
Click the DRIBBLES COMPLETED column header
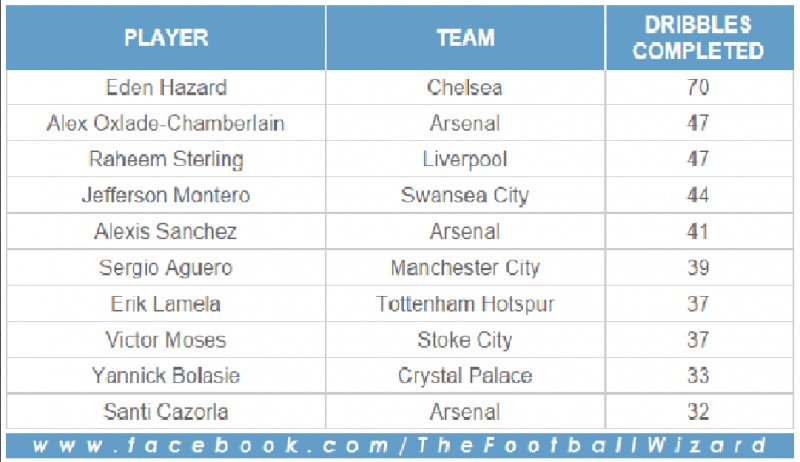(x=699, y=38)
